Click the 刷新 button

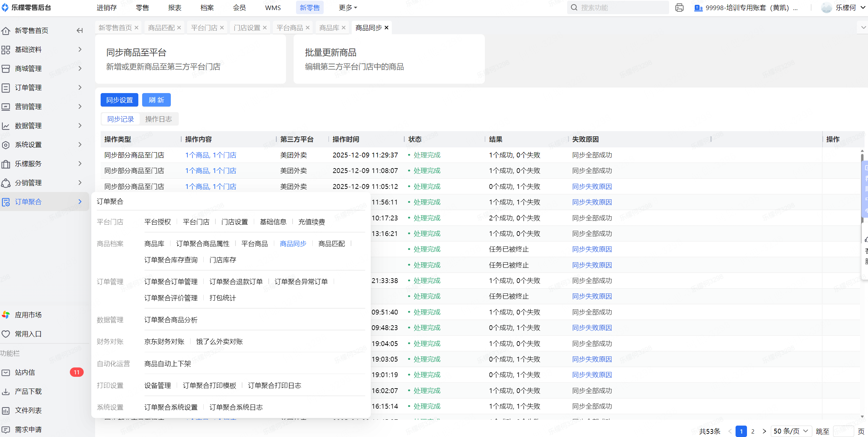point(156,100)
